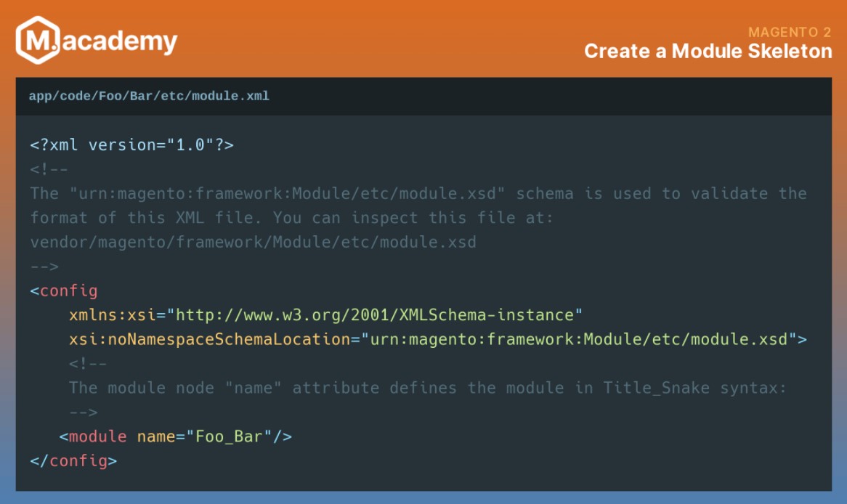Click the comment line starting with 'format of this XML'
The image size is (847, 504).
coord(291,218)
